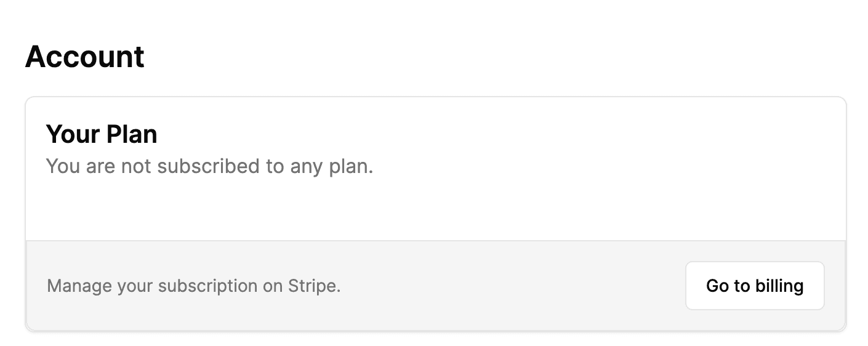Select the word Account in the header
868x346 pixels.
(x=85, y=57)
